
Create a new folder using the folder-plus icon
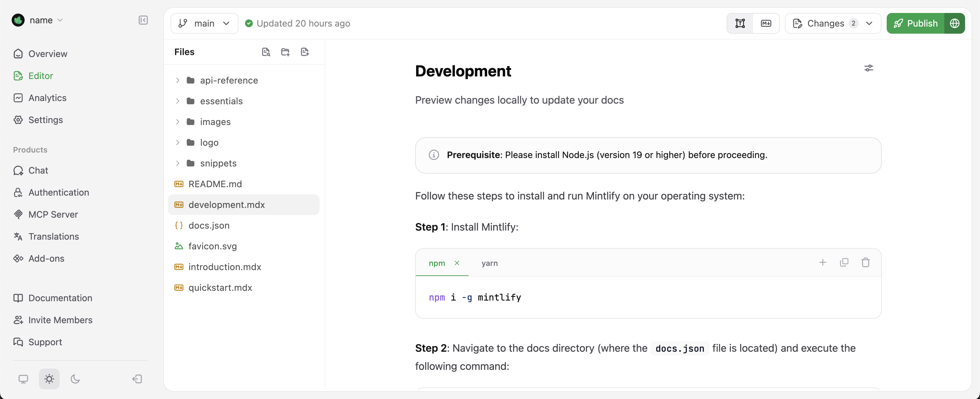click(x=285, y=52)
